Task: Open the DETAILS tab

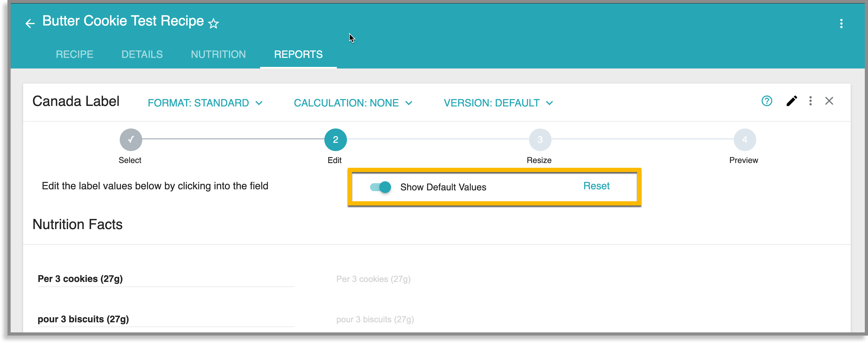Action: pyautogui.click(x=142, y=54)
